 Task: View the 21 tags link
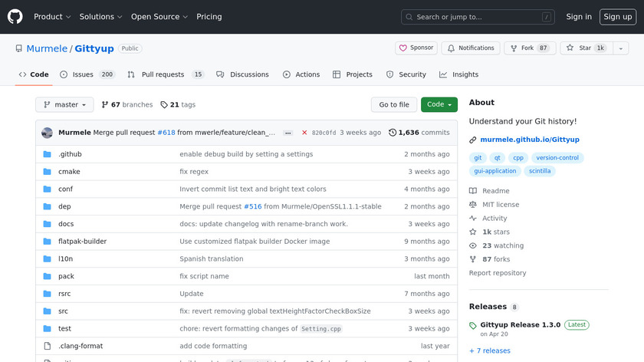coord(178,104)
